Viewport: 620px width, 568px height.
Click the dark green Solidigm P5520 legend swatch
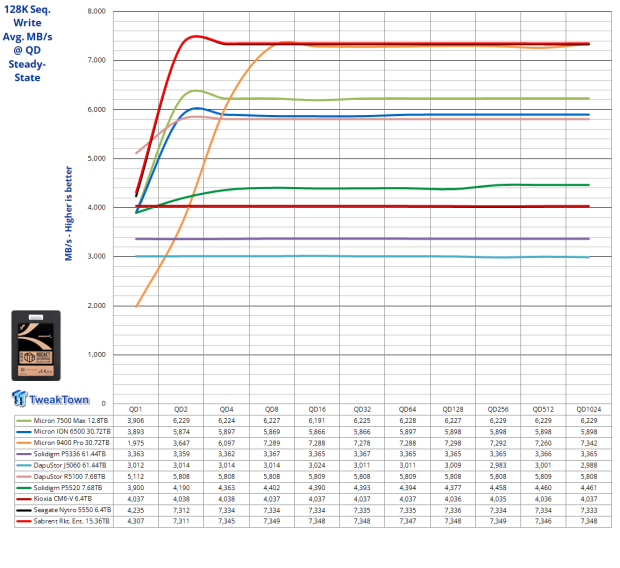(x=23, y=488)
